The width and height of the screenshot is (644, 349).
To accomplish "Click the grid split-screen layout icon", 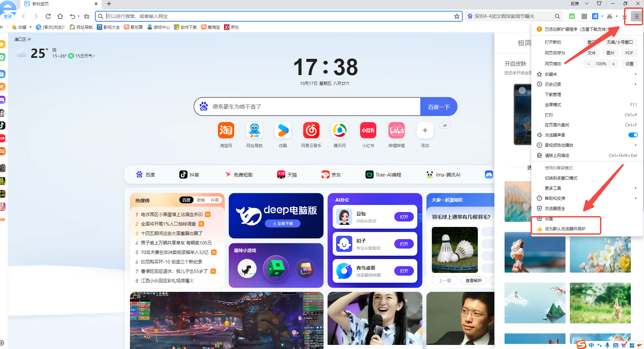I will click(584, 16).
